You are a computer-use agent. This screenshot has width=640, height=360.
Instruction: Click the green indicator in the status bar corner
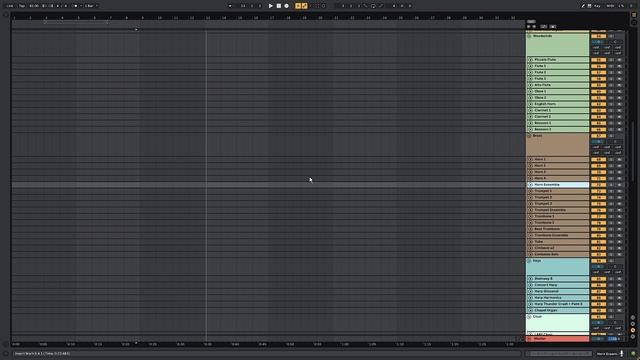click(x=633, y=353)
